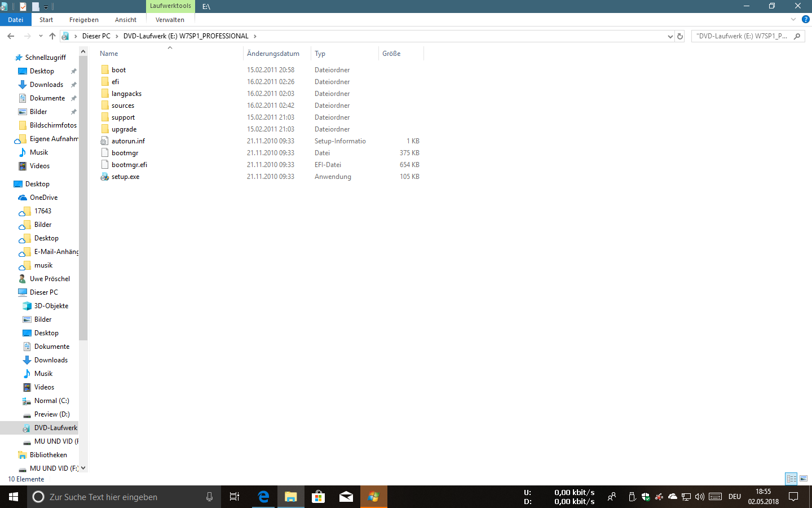Expand the chevron after Dieser PC in breadcrumb
The width and height of the screenshot is (812, 508).
(x=117, y=36)
